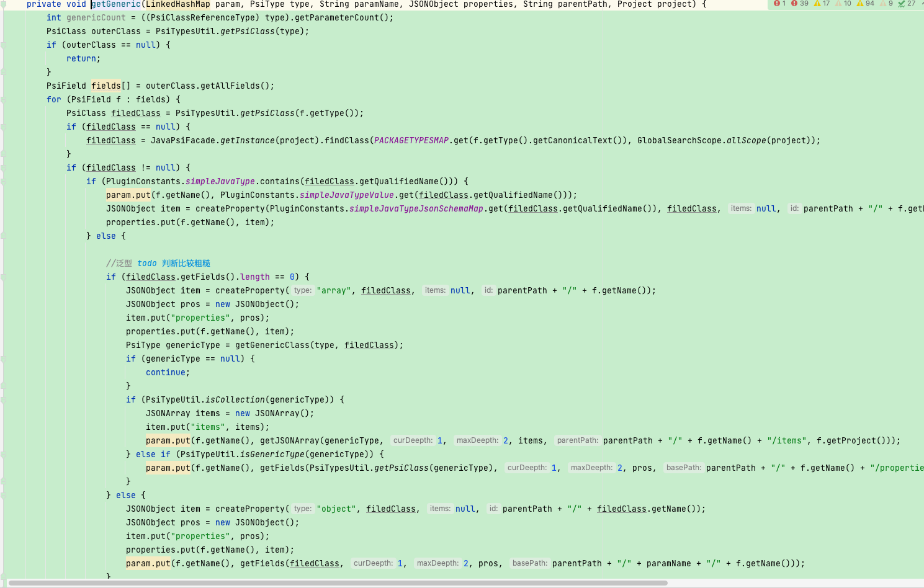This screenshot has height=588, width=924.
Task: Collapse the 'if (filedClass.getFields().length == 0)' fold marker
Action: [x=3, y=277]
